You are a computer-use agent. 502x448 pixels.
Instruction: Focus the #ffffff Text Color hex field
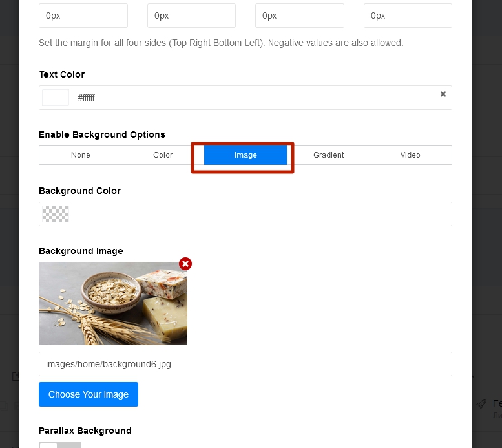coord(252,98)
